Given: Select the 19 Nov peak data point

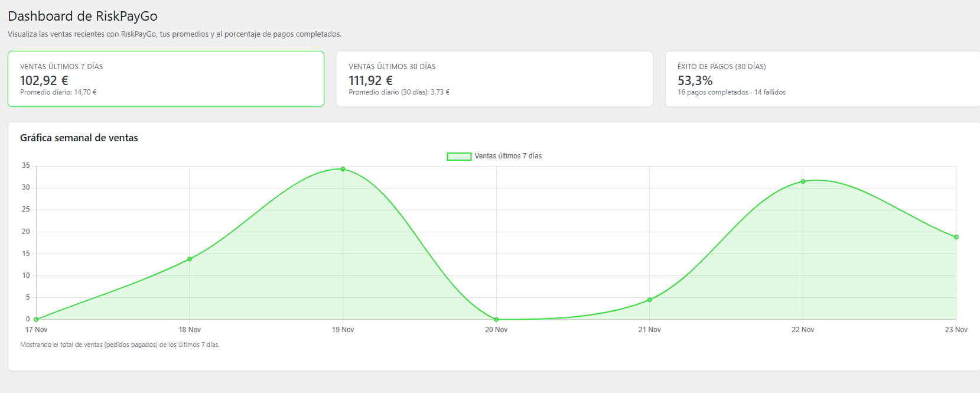Looking at the screenshot, I should [343, 169].
